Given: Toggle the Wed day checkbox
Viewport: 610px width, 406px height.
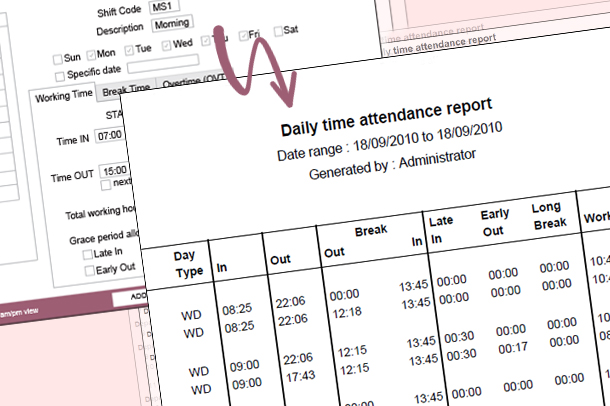Looking at the screenshot, I should (166, 45).
